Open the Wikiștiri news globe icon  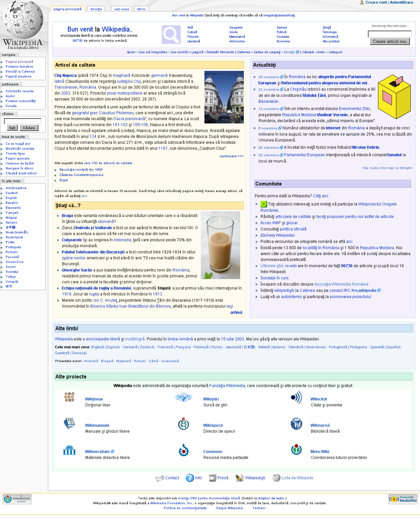183,398
